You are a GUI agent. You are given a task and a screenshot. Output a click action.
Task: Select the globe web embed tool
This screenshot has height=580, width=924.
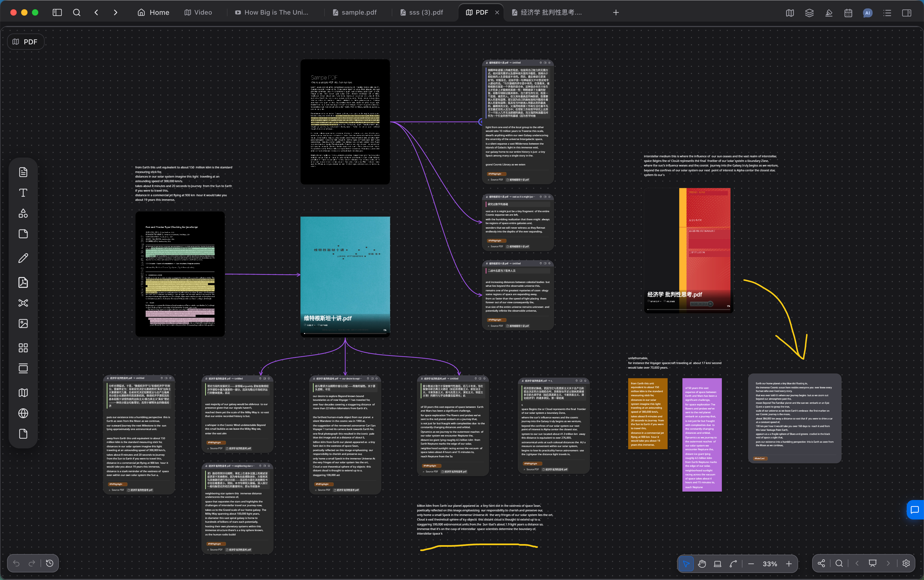click(24, 413)
